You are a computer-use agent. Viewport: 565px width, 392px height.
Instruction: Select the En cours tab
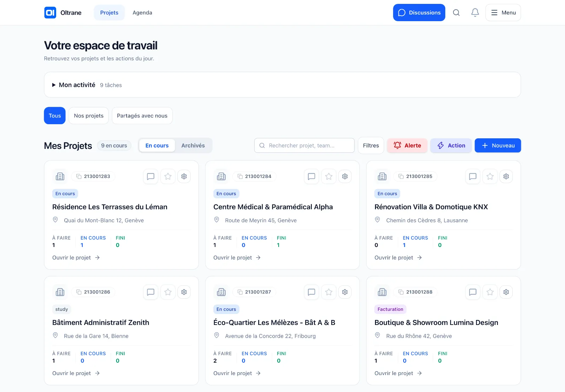[157, 145]
